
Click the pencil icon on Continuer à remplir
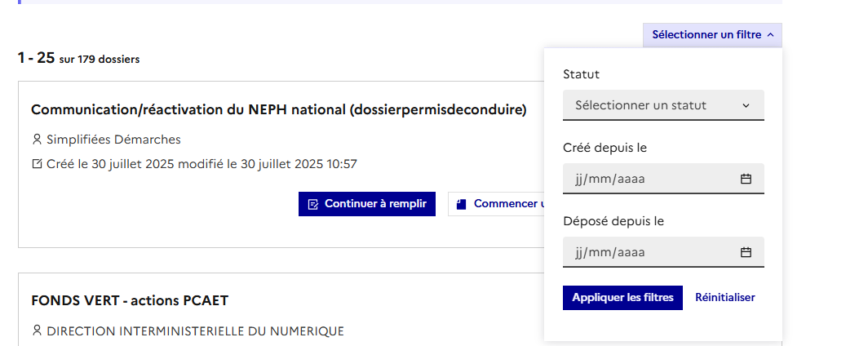pos(313,204)
